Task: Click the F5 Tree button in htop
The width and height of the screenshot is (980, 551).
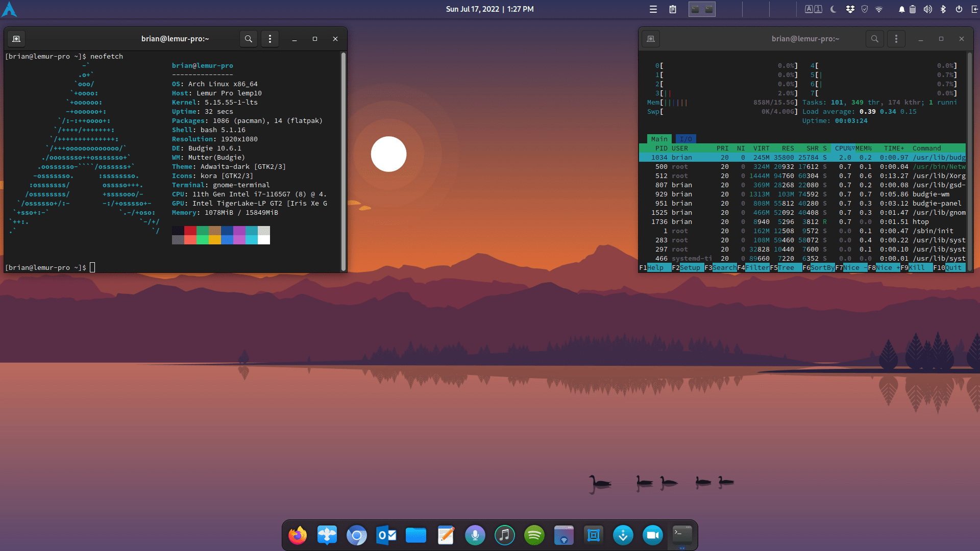Action: 786,268
